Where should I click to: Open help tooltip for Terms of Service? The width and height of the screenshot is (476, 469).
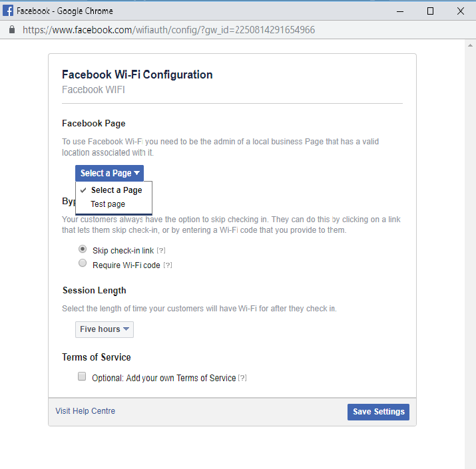pyautogui.click(x=242, y=378)
